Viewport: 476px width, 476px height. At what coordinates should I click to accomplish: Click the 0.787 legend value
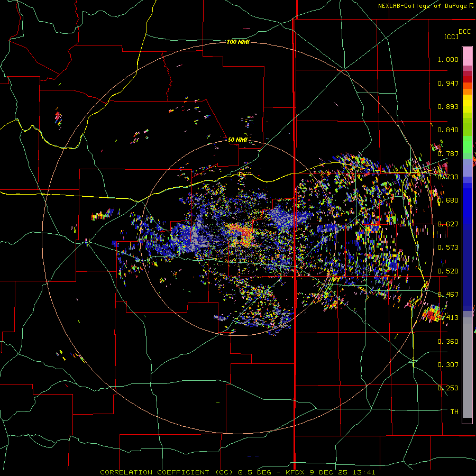[448, 153]
